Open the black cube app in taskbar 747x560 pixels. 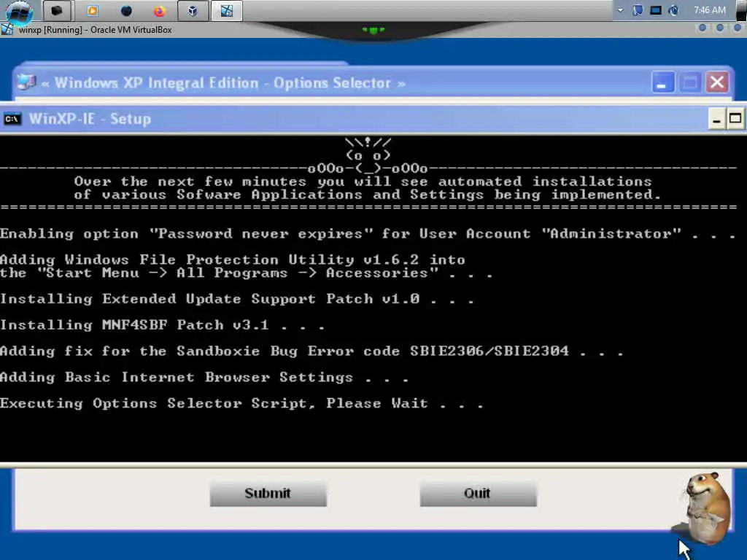(x=57, y=10)
